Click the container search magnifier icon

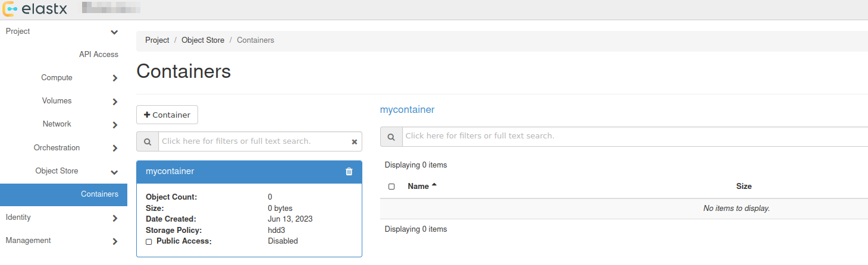pos(148,141)
